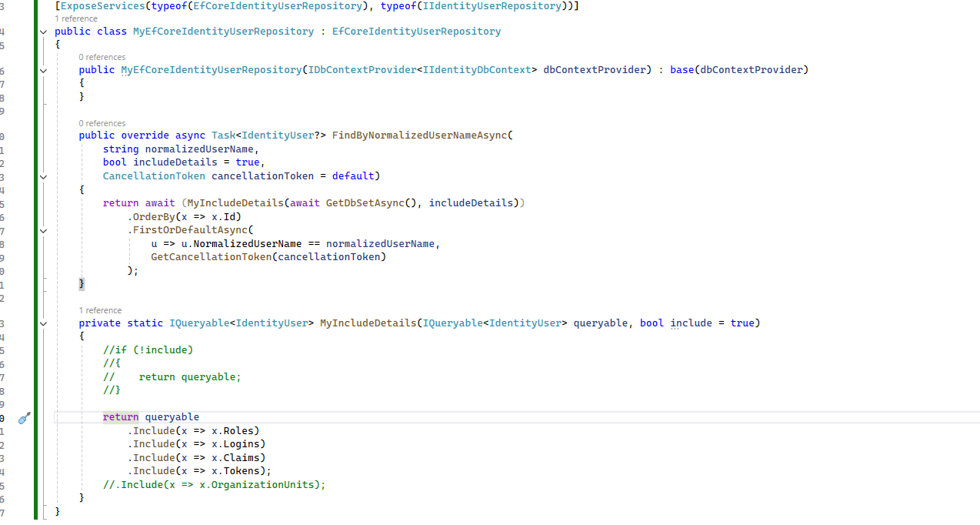Image resolution: width=980 pixels, height=525 pixels.
Task: Click the FirstOrDefaultAsync method call
Action: pos(190,230)
